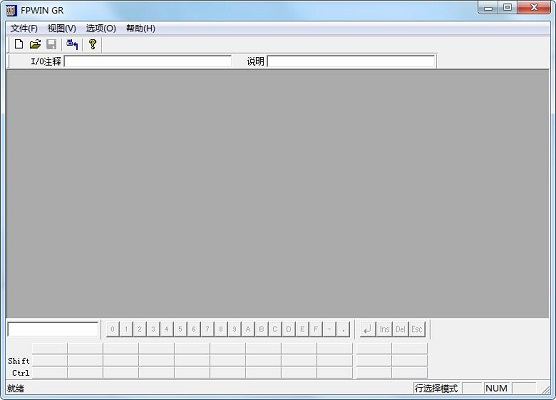Click the FPWIN GR title bar icon

(11, 10)
